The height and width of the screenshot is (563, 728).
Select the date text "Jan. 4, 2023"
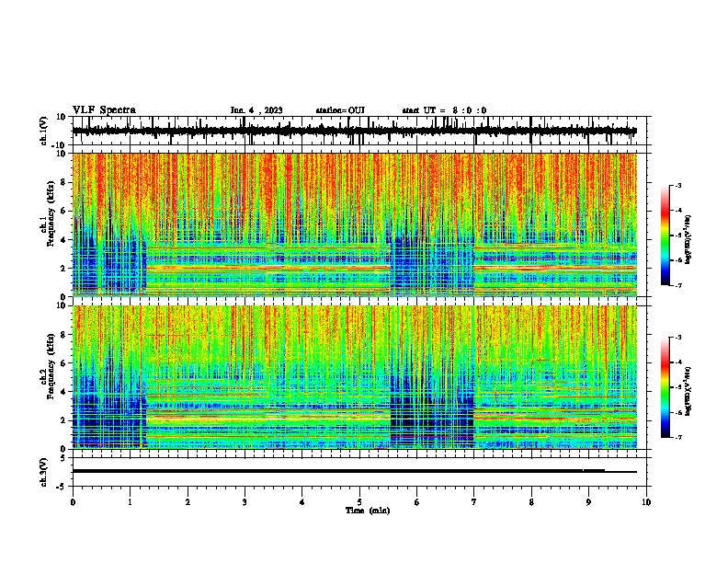(256, 110)
